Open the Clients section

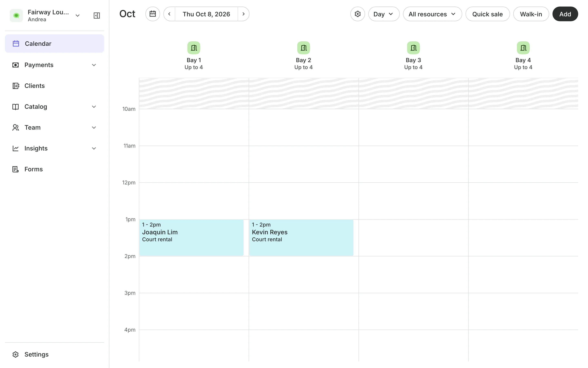pos(55,86)
